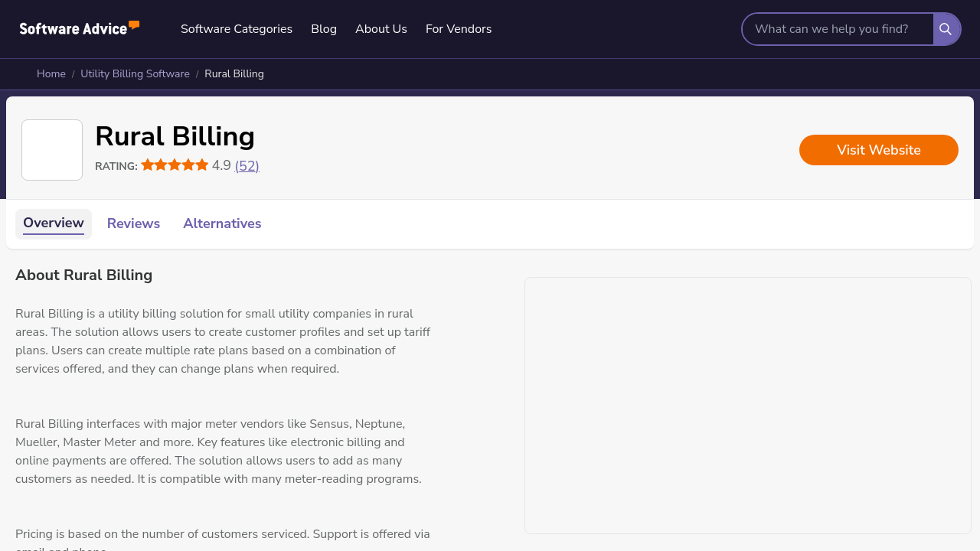Open the (52) reviews count link
This screenshot has height=551, width=980.
(x=247, y=166)
